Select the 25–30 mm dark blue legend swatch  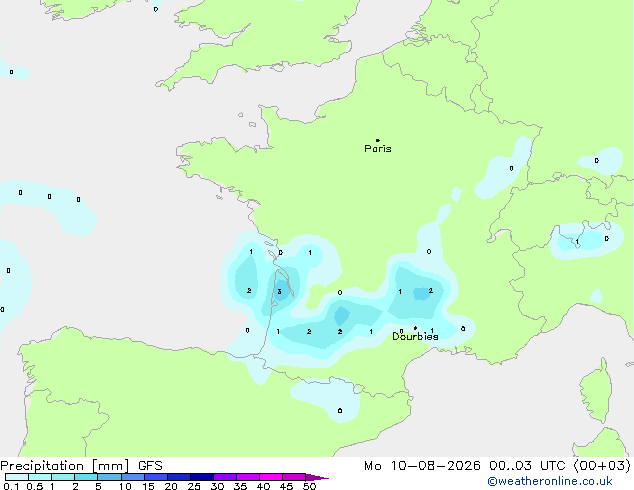click(202, 477)
